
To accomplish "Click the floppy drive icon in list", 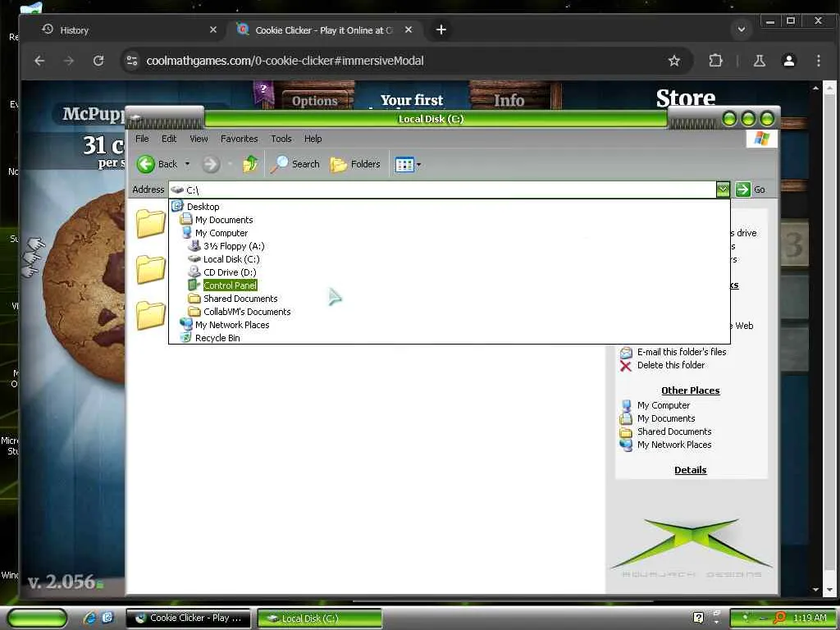I will [x=194, y=246].
